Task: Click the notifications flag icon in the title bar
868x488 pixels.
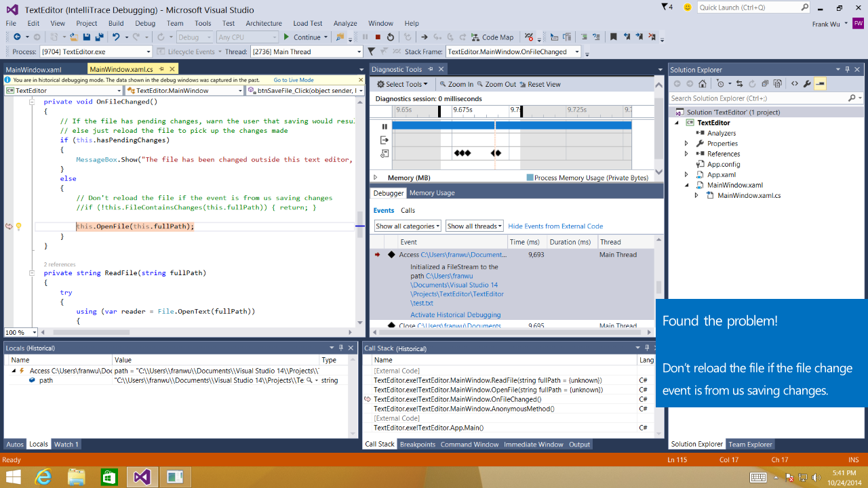Action: 665,7
